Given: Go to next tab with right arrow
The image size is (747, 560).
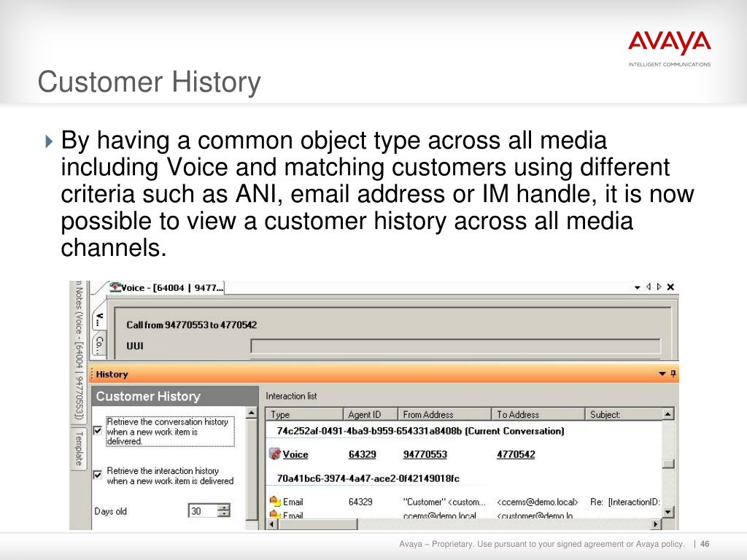Looking at the screenshot, I should tap(659, 287).
